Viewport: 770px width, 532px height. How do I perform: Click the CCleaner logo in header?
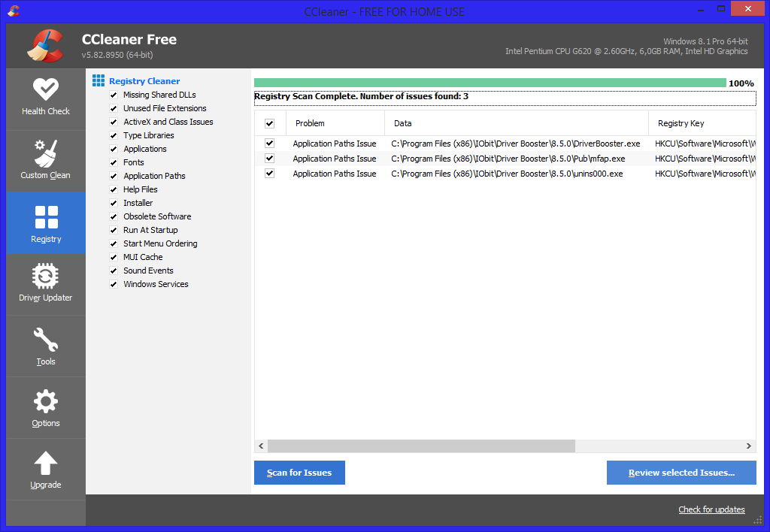[45, 46]
